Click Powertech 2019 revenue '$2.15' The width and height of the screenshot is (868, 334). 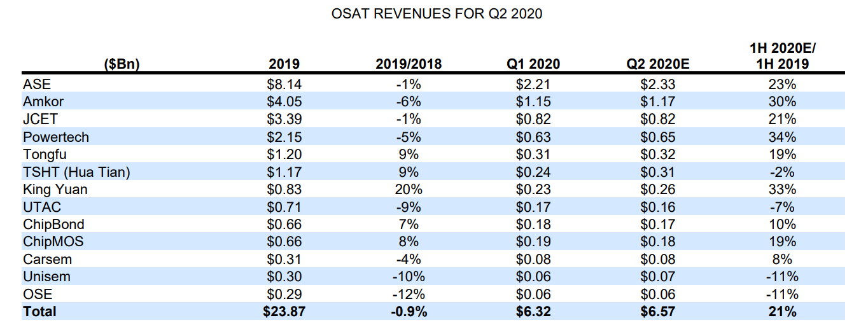(x=284, y=137)
